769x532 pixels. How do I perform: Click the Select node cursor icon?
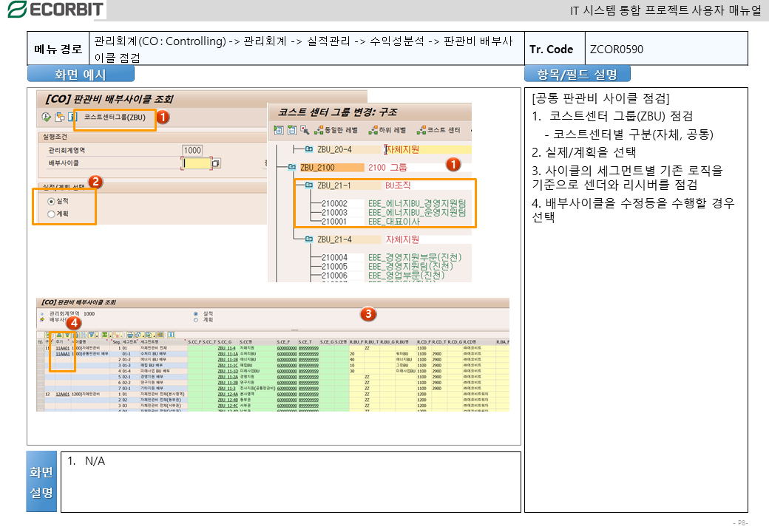(305, 130)
